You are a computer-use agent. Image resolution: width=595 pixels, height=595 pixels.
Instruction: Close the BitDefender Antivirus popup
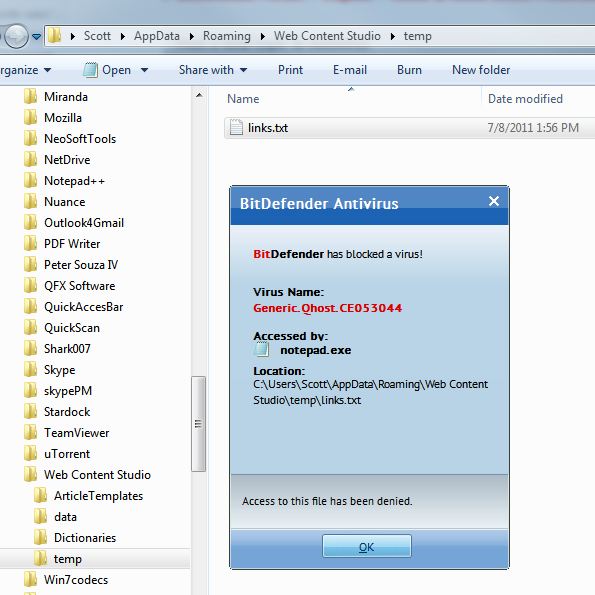[494, 201]
